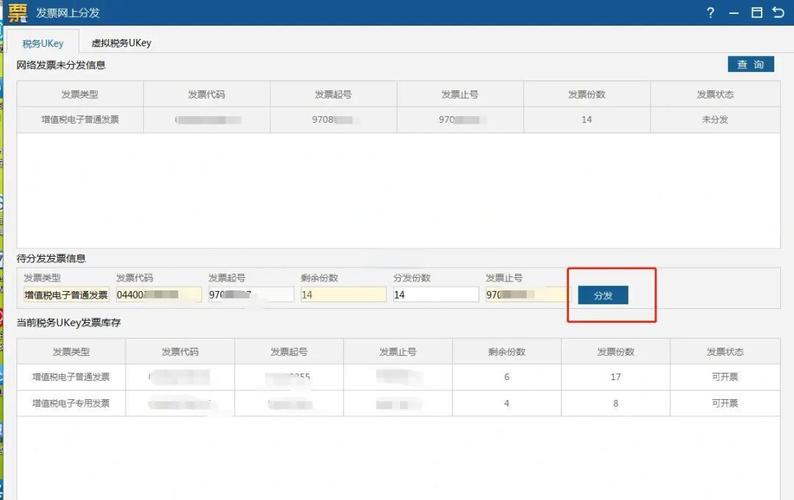Click the 发票起号 field under 待分发发票信息
Screen dimensions: 794x500
click(x=250, y=295)
